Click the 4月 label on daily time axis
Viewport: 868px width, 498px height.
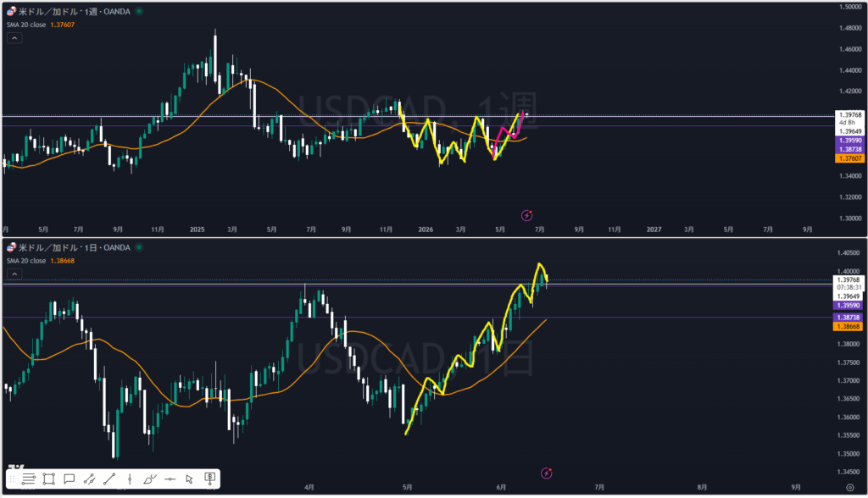pos(309,488)
